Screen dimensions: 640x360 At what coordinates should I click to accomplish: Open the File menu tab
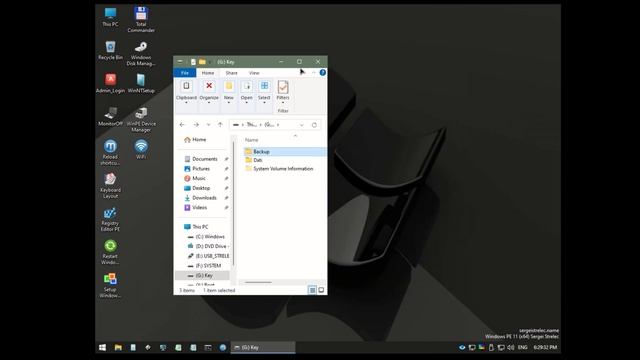[185, 73]
